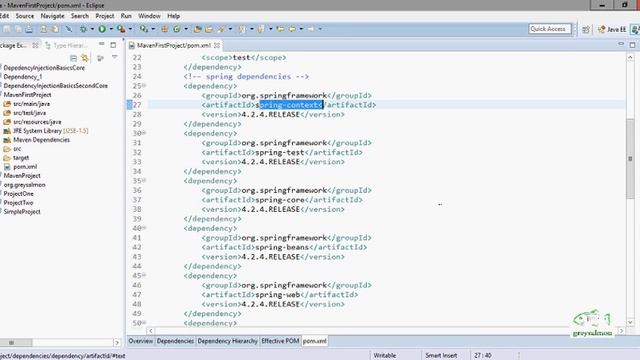Click the Print toolbar icon
This screenshot has height=360, width=640.
coord(29,29)
